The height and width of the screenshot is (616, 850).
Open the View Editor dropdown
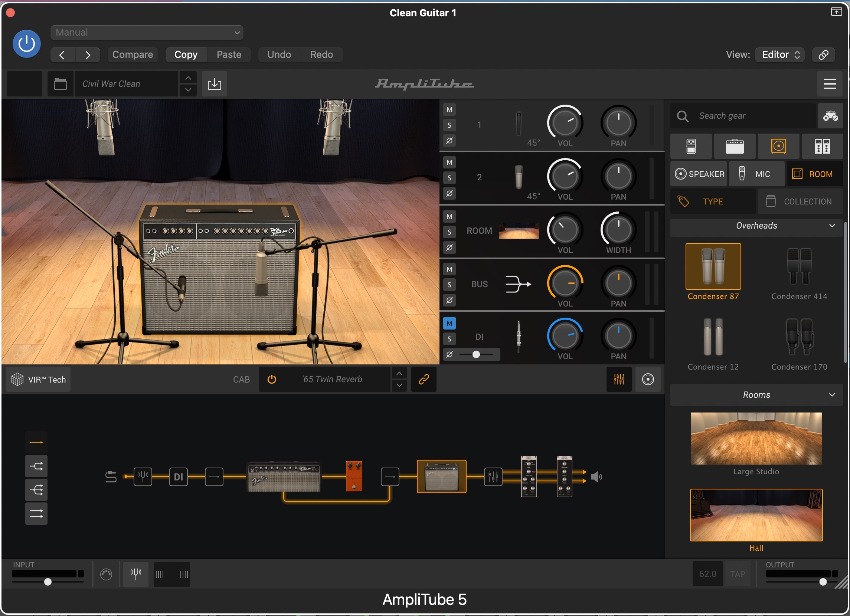click(x=779, y=55)
